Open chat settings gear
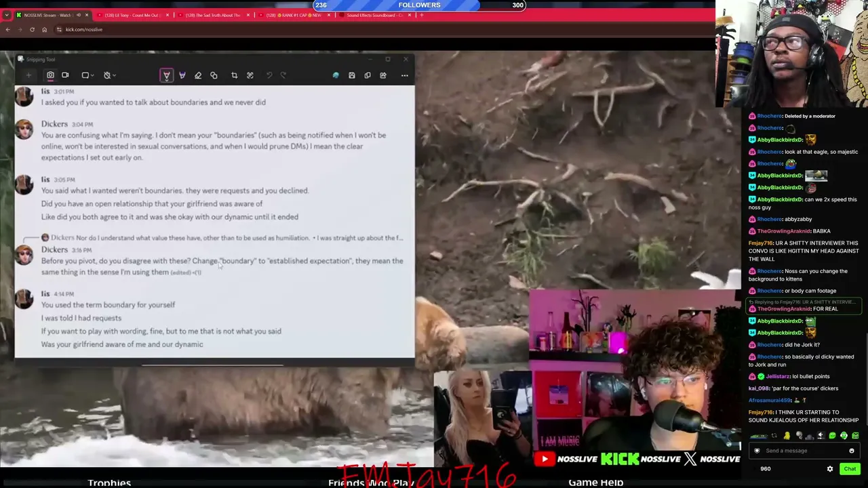 coord(829,469)
